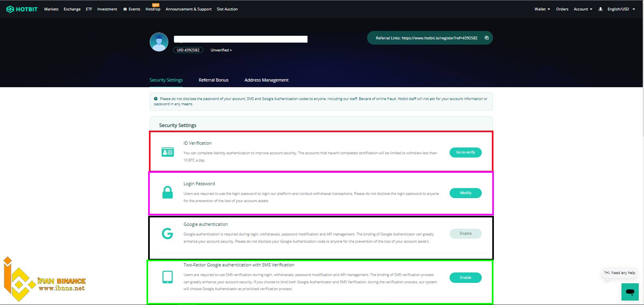
Task: Expand the English/USD language dropdown
Action: pyautogui.click(x=621, y=9)
